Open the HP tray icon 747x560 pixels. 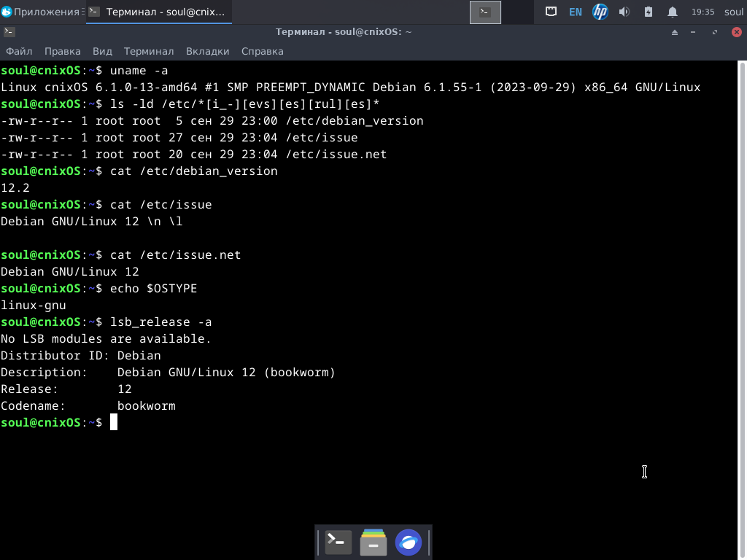[600, 12]
